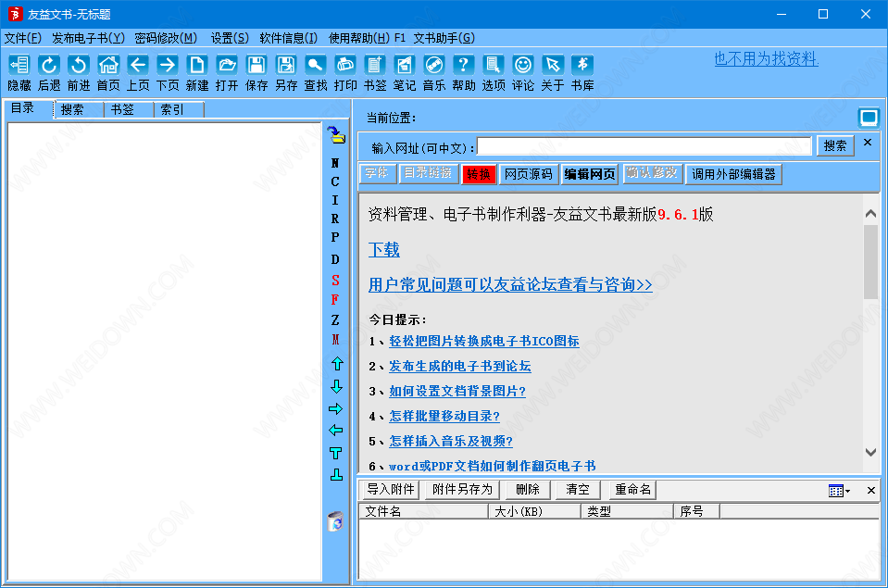
Task: Click the cyan left arrow icon
Action: (x=336, y=430)
